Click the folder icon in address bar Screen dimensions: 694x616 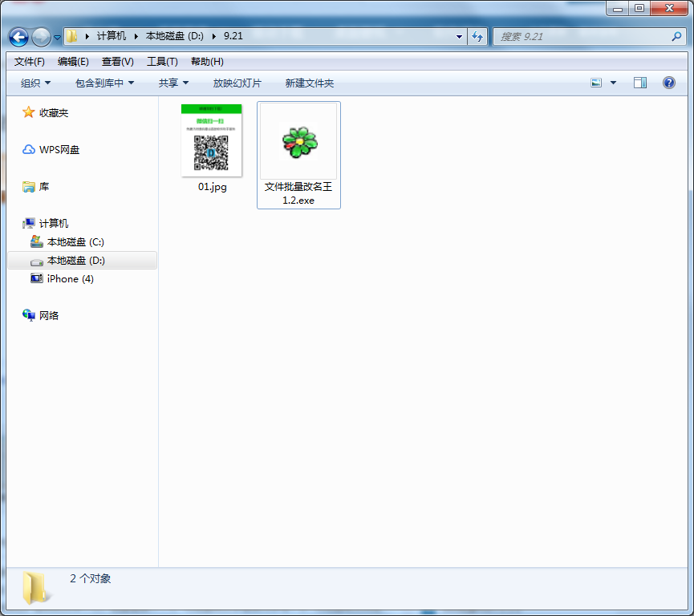pos(71,36)
